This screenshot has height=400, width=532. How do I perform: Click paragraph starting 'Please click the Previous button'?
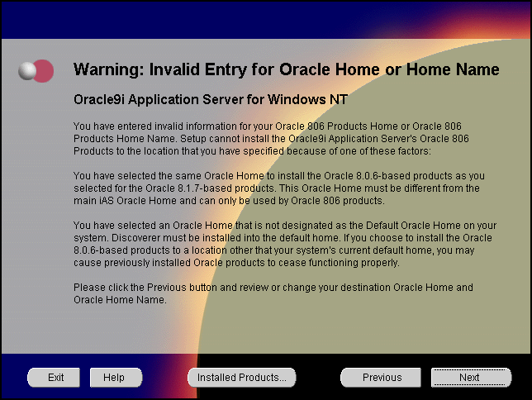point(273,293)
